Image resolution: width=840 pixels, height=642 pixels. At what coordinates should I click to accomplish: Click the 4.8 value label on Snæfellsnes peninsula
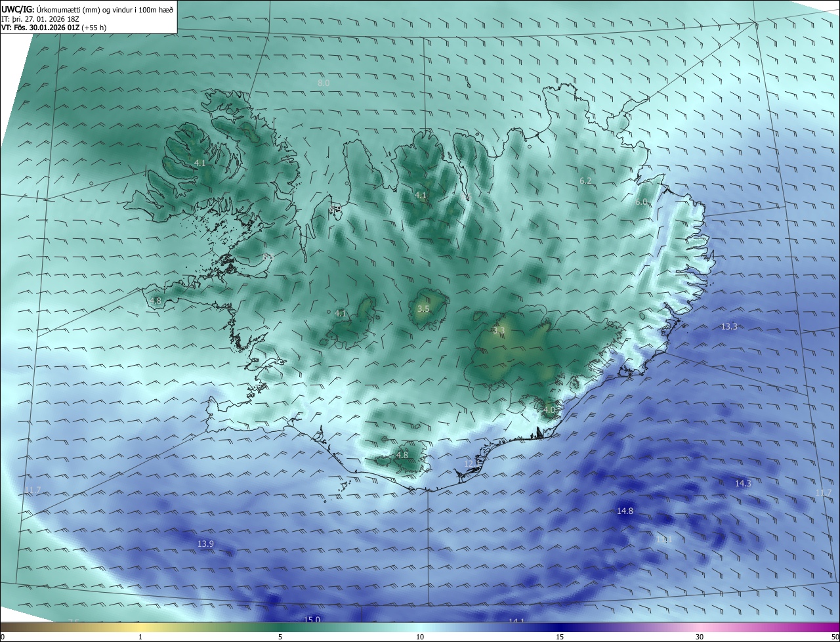click(x=156, y=301)
